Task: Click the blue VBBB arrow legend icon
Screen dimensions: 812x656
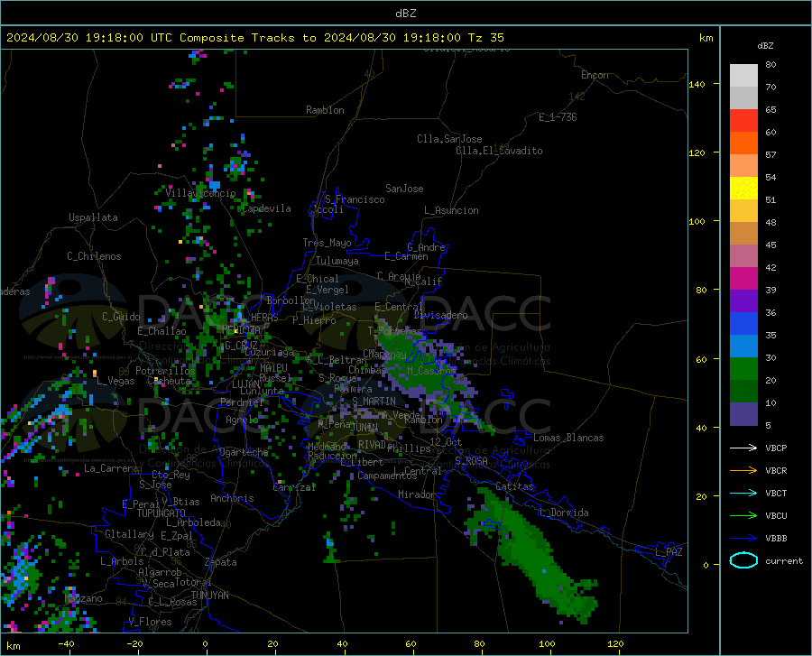Action: point(743,538)
